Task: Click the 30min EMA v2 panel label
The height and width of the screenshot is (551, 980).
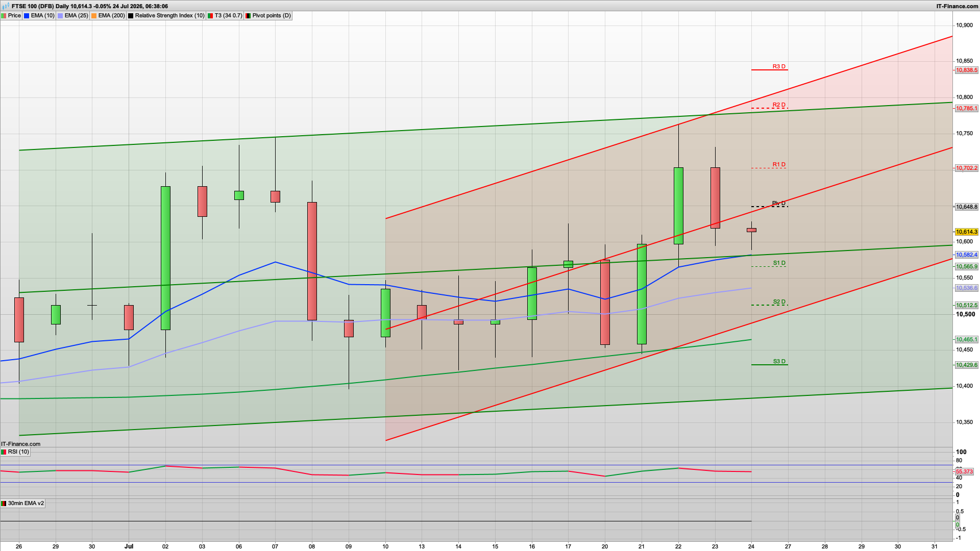Action: [22, 504]
